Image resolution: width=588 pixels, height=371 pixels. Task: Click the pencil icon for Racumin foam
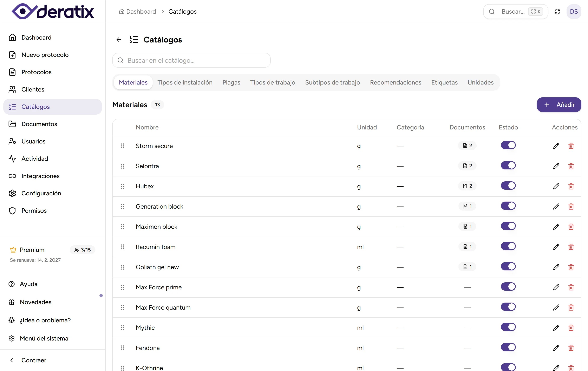(x=556, y=247)
